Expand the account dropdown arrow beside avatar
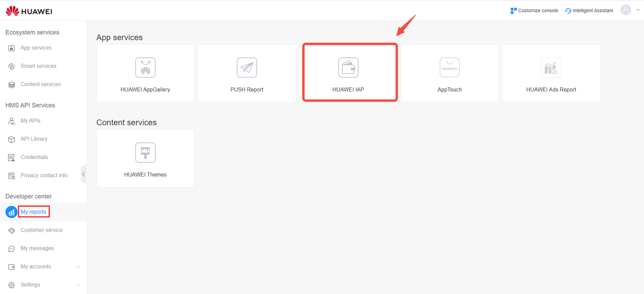This screenshot has width=644, height=294. [638, 10]
